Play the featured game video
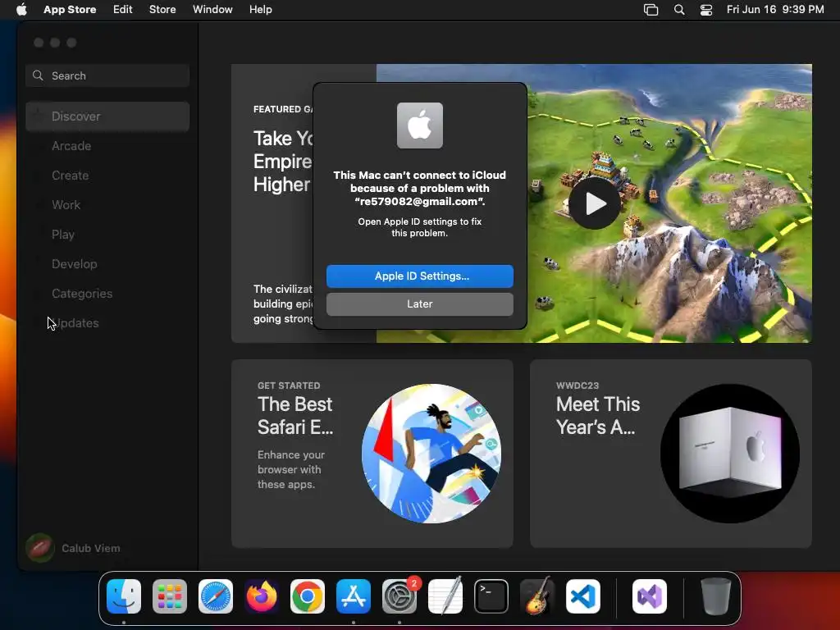840x630 pixels. [595, 203]
